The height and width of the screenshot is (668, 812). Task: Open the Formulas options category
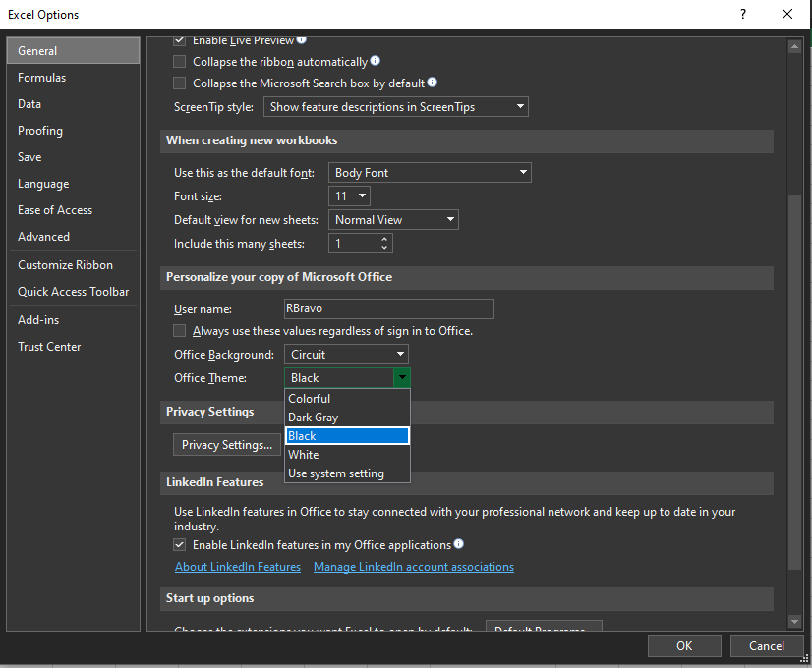click(73, 77)
